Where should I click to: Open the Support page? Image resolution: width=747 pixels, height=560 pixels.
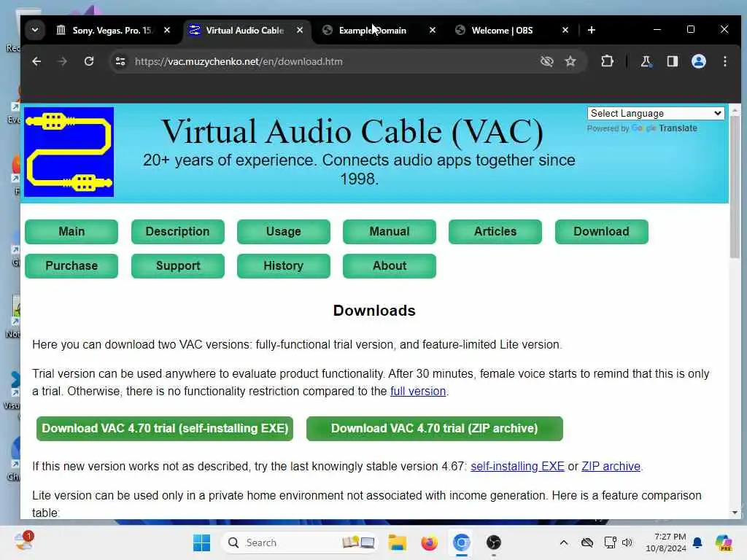pos(178,265)
